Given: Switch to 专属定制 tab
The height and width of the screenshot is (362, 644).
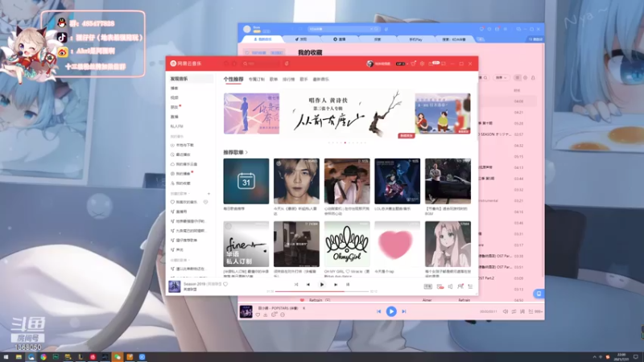Looking at the screenshot, I should point(257,79).
